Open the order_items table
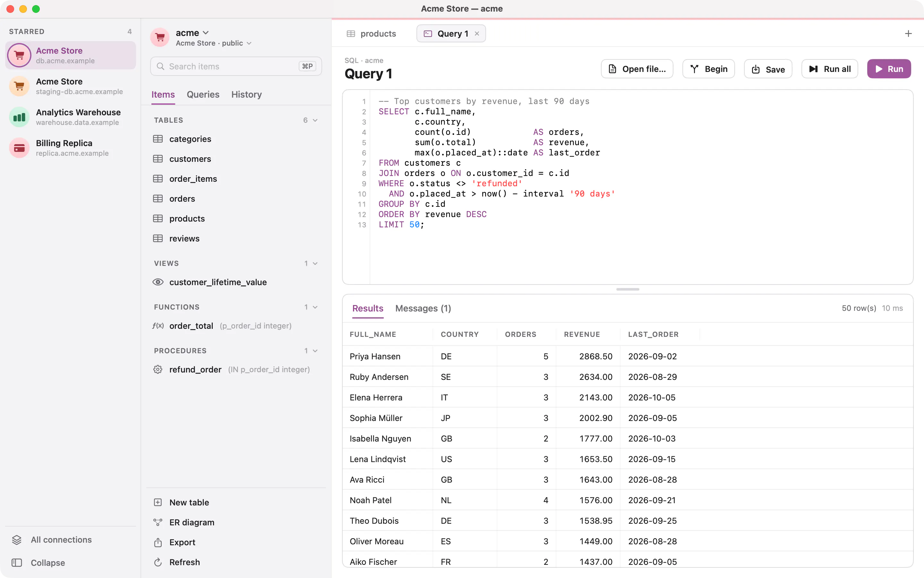Viewport: 924px width, 578px height. click(x=236, y=179)
